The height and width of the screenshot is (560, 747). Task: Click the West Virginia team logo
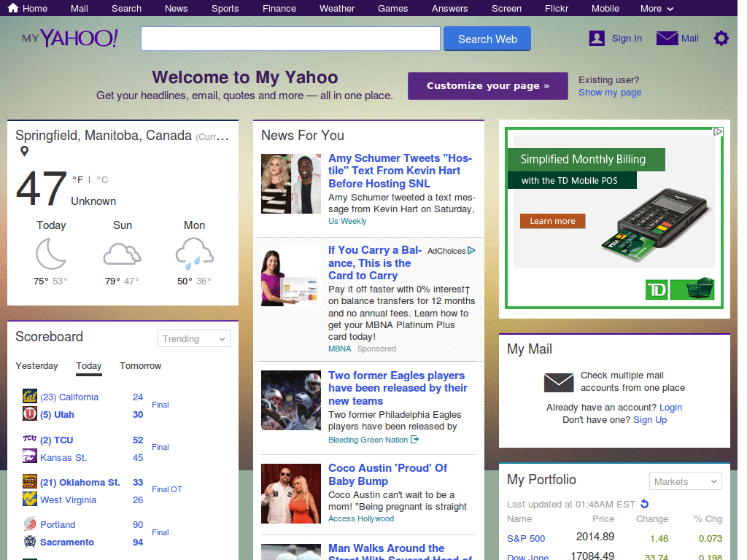pyautogui.click(x=29, y=499)
